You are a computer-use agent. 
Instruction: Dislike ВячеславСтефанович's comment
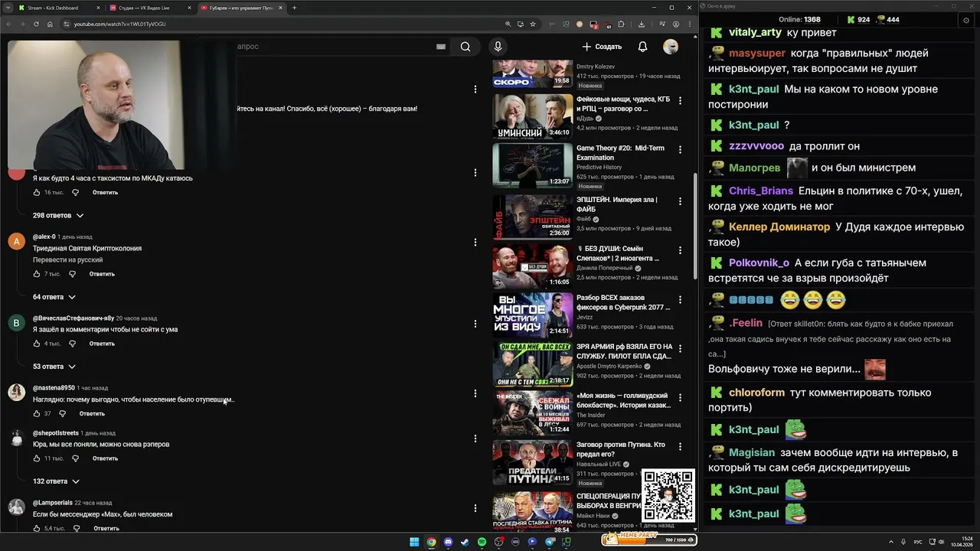pos(72,344)
